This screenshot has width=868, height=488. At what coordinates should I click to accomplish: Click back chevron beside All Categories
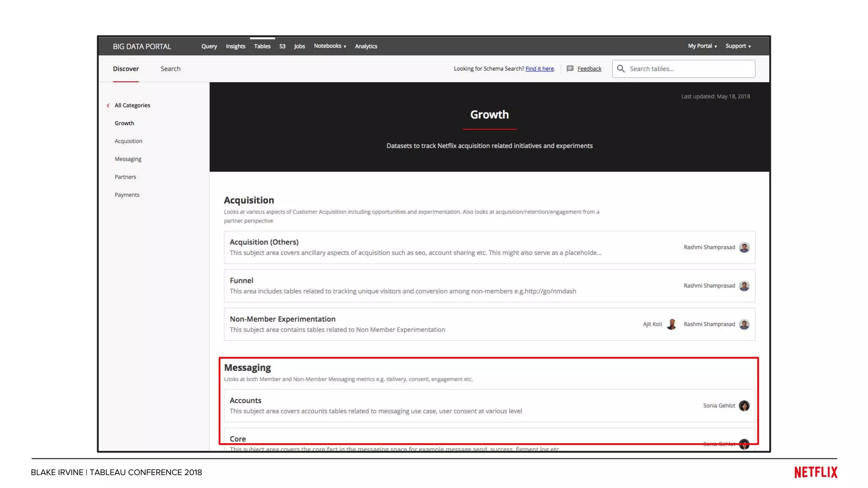click(x=108, y=105)
